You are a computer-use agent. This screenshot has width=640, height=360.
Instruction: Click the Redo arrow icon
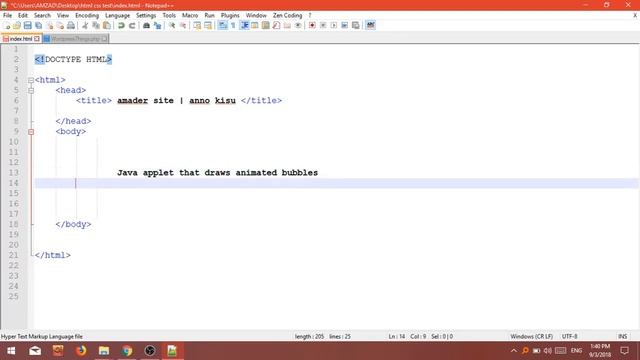[x=132, y=25]
